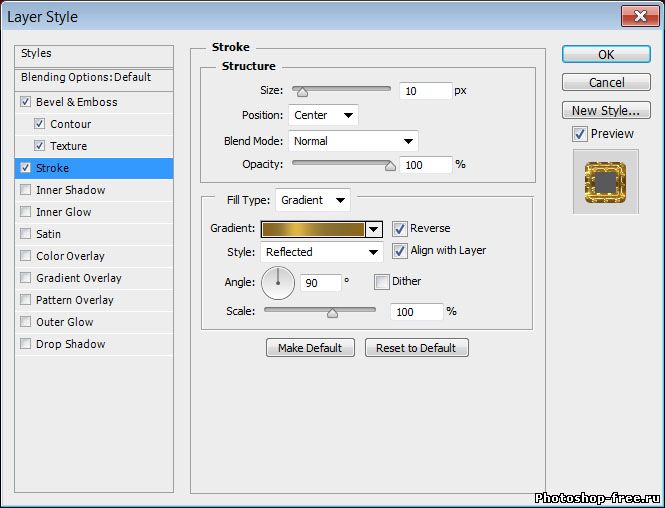The image size is (665, 508).
Task: Toggle Align with Layer checkbox
Action: coord(400,251)
